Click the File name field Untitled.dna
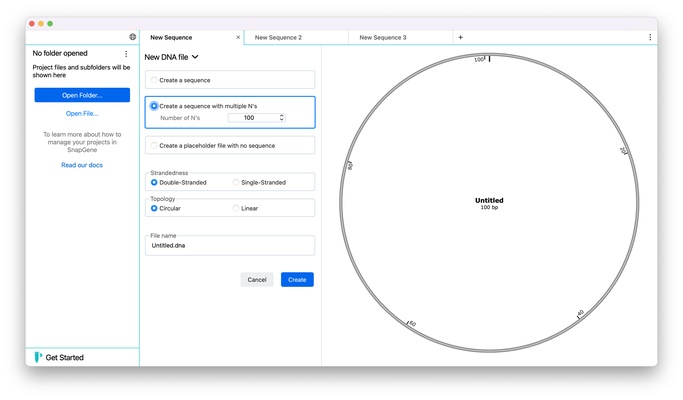The image size is (683, 400). [x=230, y=246]
